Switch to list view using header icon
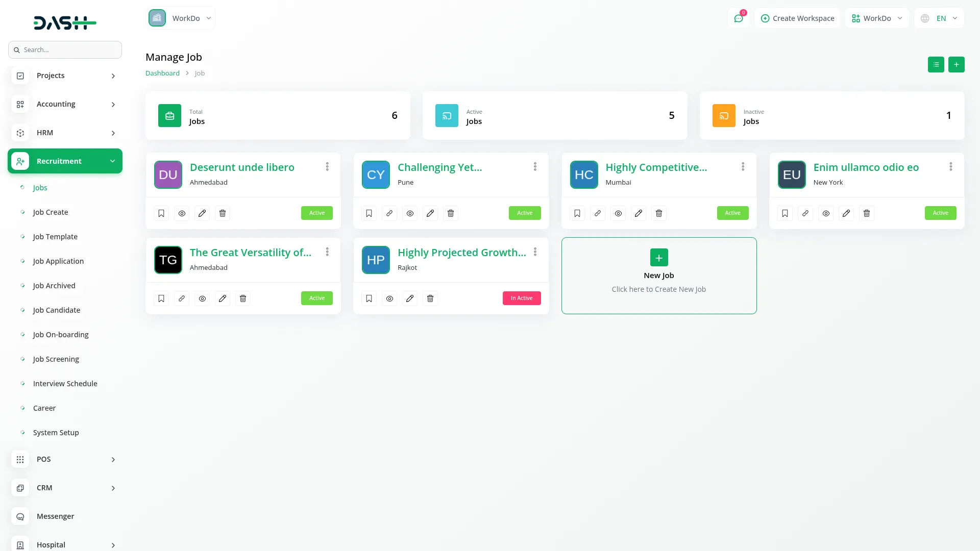This screenshot has width=980, height=551. tap(936, 64)
